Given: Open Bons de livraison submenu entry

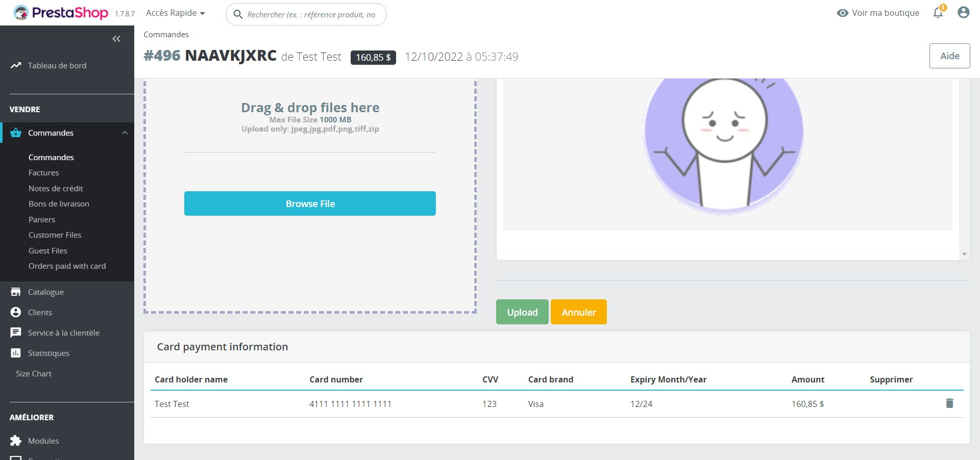Looking at the screenshot, I should 59,204.
